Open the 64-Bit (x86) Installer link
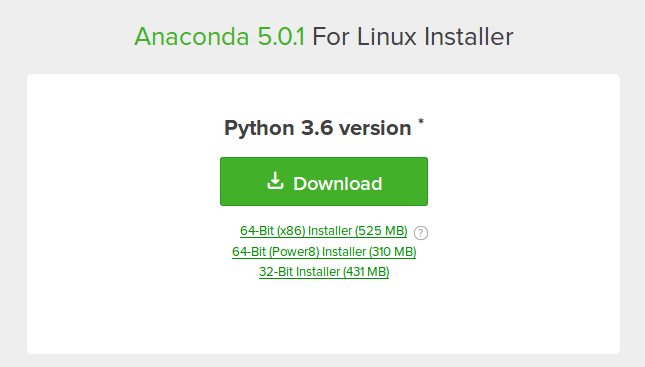Image resolution: width=645 pixels, height=367 pixels. pos(323,231)
